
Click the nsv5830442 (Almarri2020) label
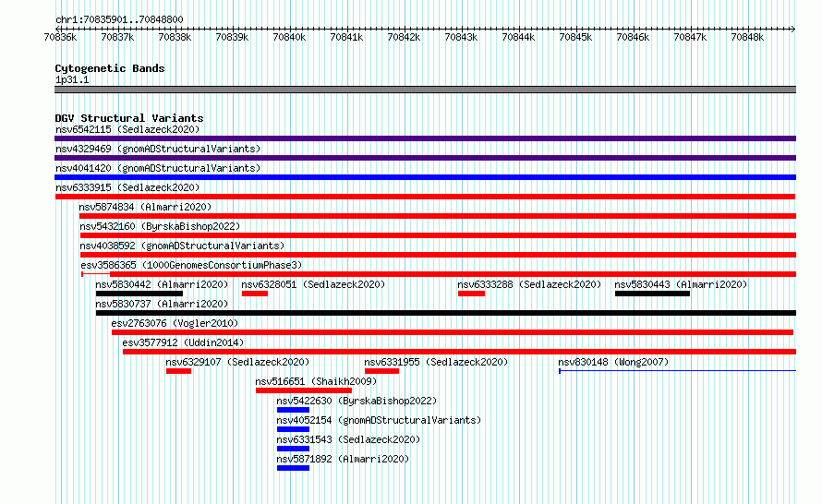pos(162,284)
